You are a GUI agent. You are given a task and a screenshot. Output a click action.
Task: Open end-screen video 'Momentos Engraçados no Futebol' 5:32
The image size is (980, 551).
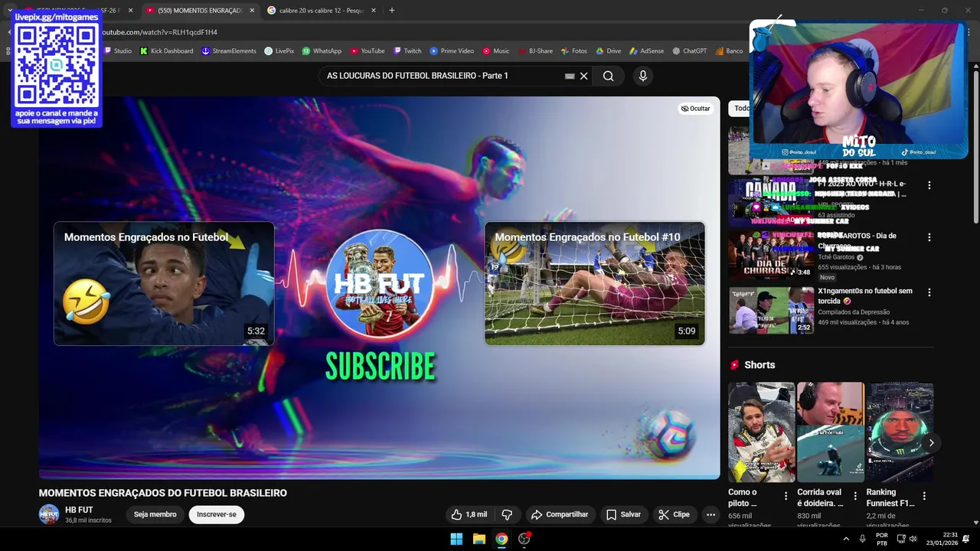tap(164, 284)
